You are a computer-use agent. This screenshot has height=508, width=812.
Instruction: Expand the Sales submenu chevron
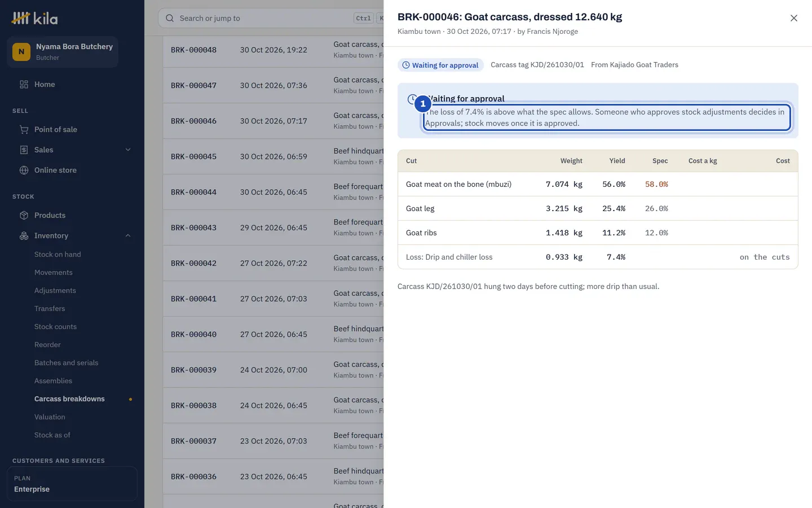[x=128, y=150]
